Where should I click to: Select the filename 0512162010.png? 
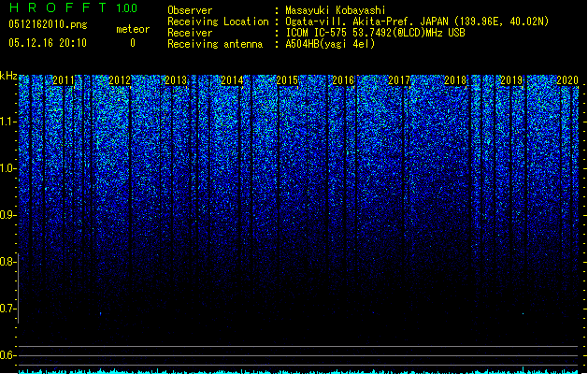point(48,24)
